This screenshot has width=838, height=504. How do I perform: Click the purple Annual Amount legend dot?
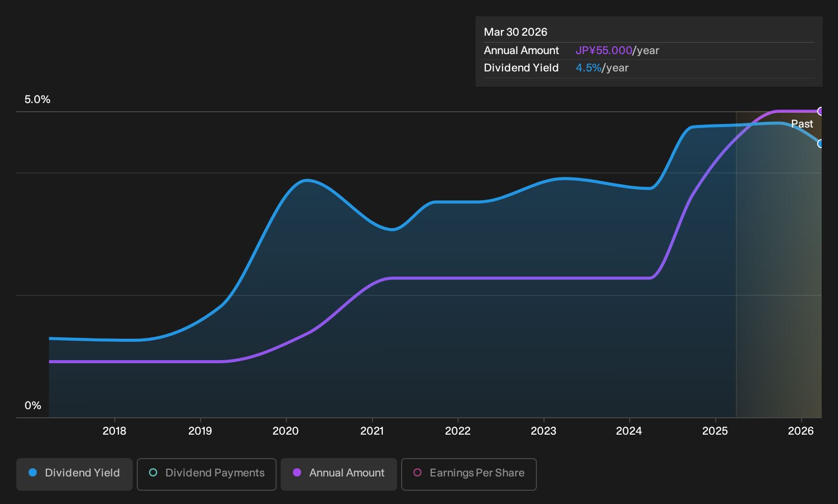[x=297, y=473]
